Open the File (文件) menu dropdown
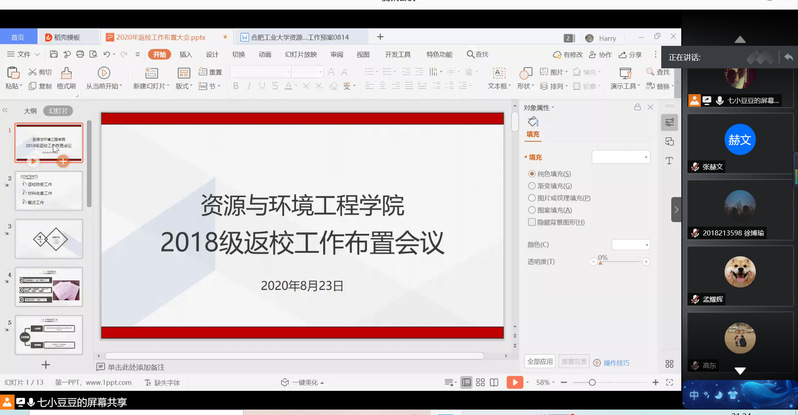The width and height of the screenshot is (798, 415). tap(24, 55)
